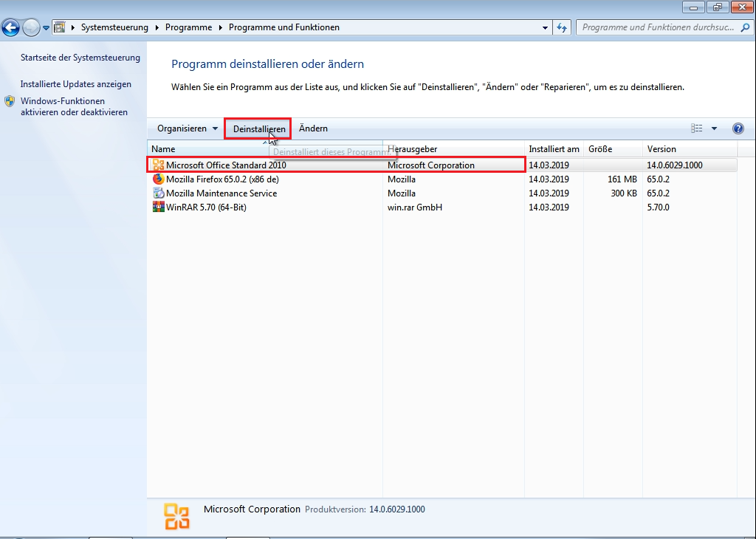Open the address bar history dropdown
756x539 pixels.
tap(545, 27)
